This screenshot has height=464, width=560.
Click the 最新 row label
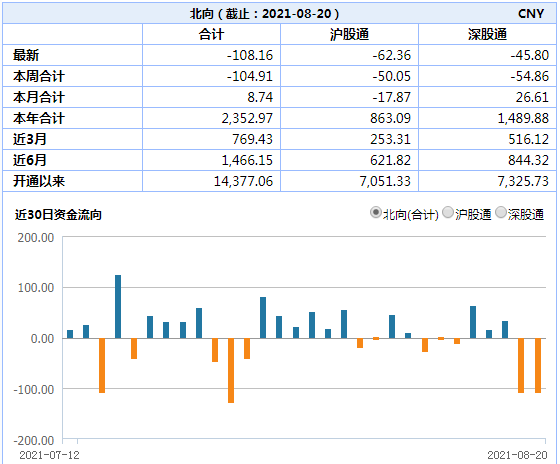click(x=26, y=55)
